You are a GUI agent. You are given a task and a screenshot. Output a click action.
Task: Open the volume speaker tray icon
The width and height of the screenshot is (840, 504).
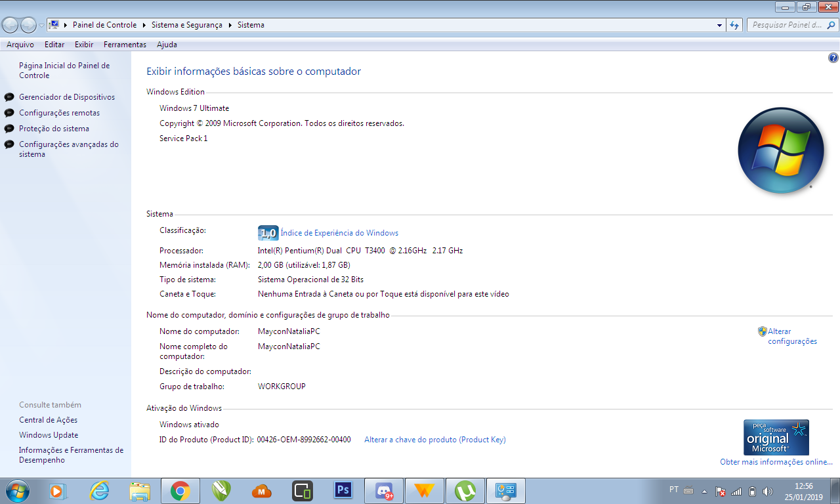click(x=768, y=491)
